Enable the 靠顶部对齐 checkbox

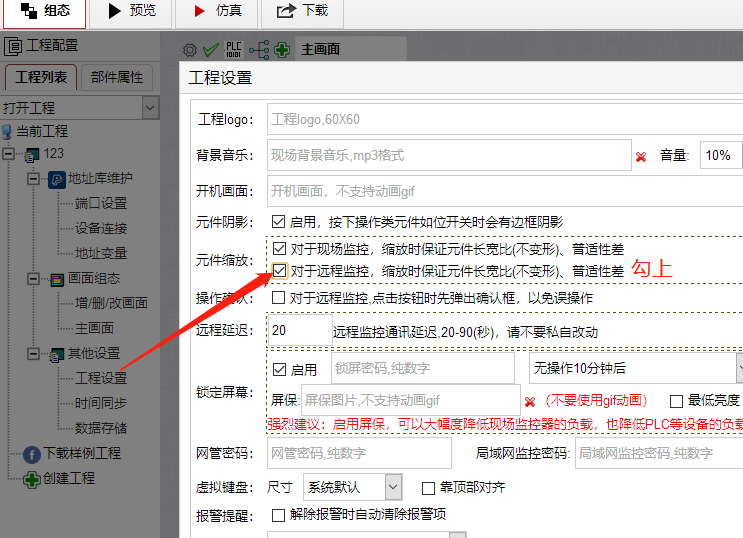pos(429,488)
